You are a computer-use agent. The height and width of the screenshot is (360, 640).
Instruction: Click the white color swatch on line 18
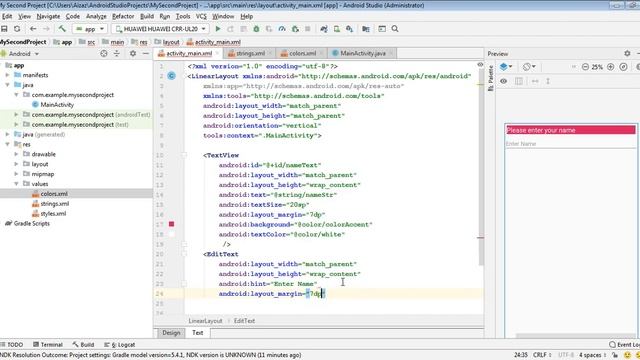tap(171, 234)
